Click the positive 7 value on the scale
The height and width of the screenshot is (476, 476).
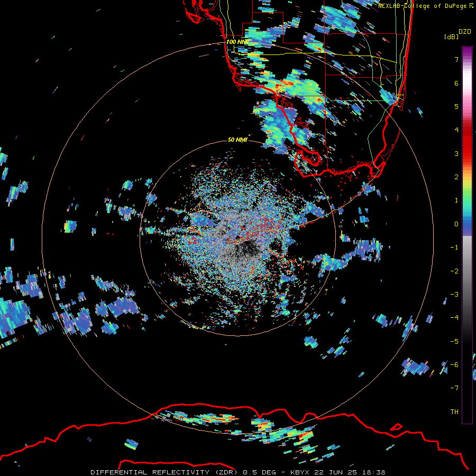456,59
